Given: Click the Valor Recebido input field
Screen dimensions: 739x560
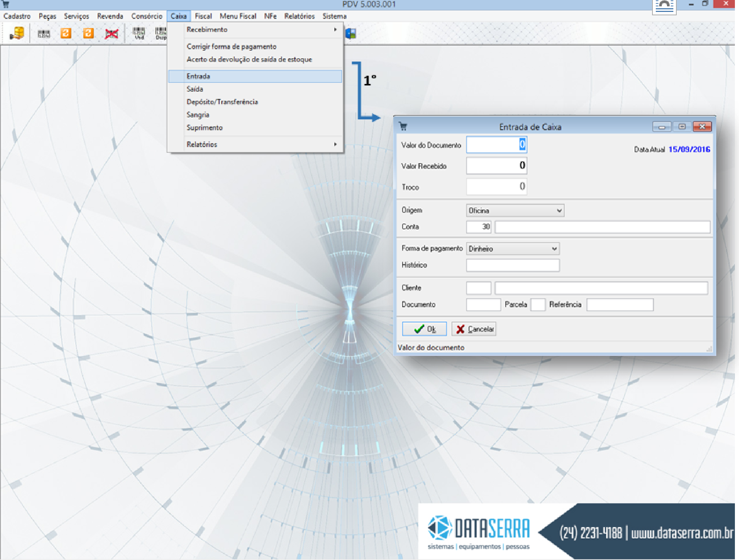Looking at the screenshot, I should click(496, 166).
